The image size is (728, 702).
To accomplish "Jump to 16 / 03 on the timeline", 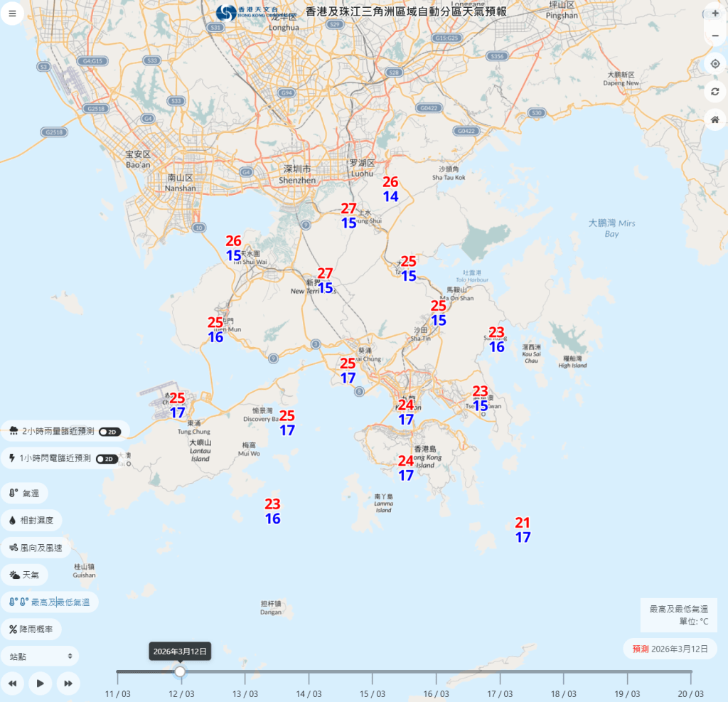I will coord(436,671).
